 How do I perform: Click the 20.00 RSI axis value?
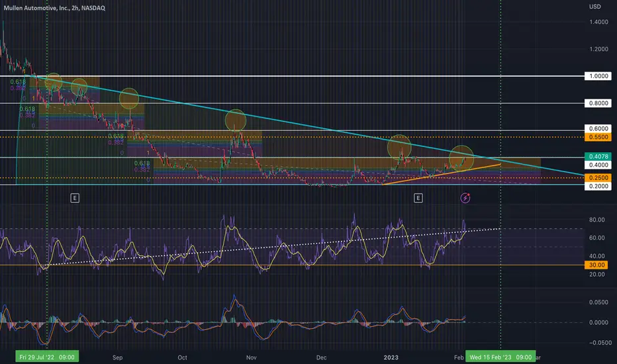click(x=597, y=274)
